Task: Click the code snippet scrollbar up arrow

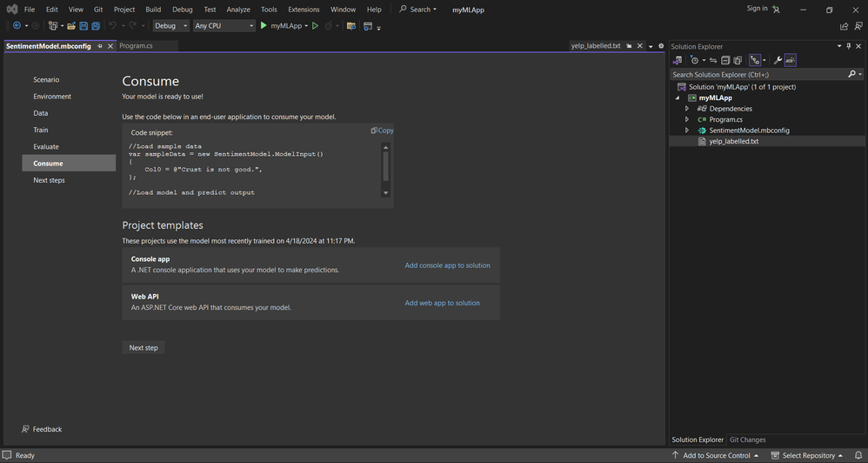Action: pyautogui.click(x=386, y=147)
